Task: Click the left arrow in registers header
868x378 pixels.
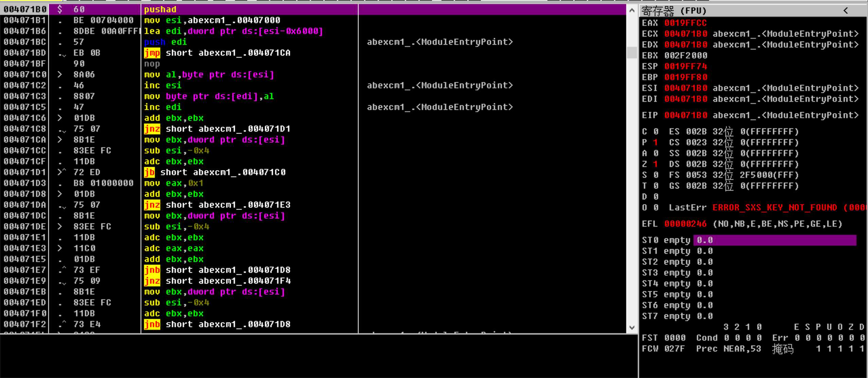Action: 846,11
